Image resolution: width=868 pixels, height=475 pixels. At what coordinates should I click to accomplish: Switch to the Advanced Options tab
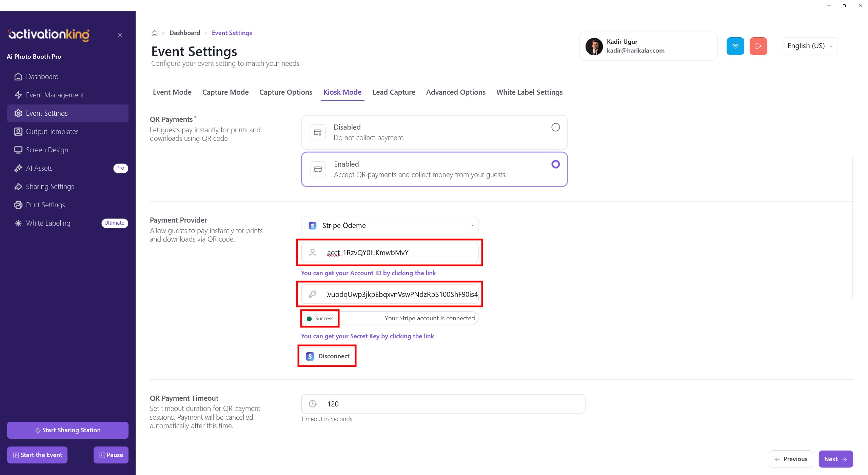[455, 92]
